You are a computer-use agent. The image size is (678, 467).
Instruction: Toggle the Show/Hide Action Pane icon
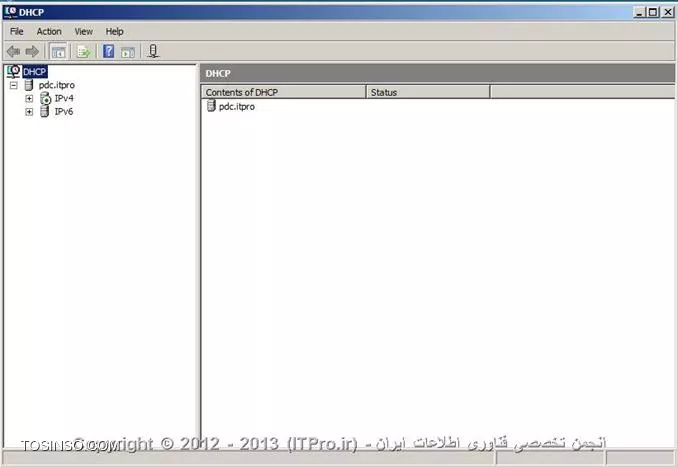tap(128, 52)
